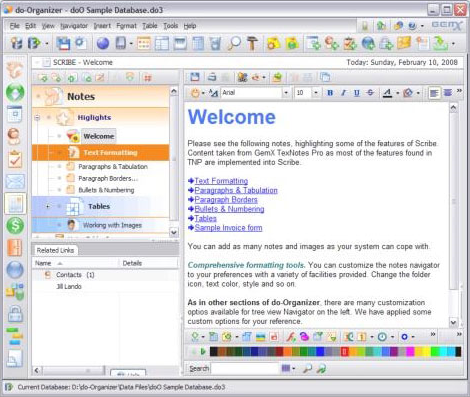Open the dropdown arrow beside phone device icon

tap(131, 44)
